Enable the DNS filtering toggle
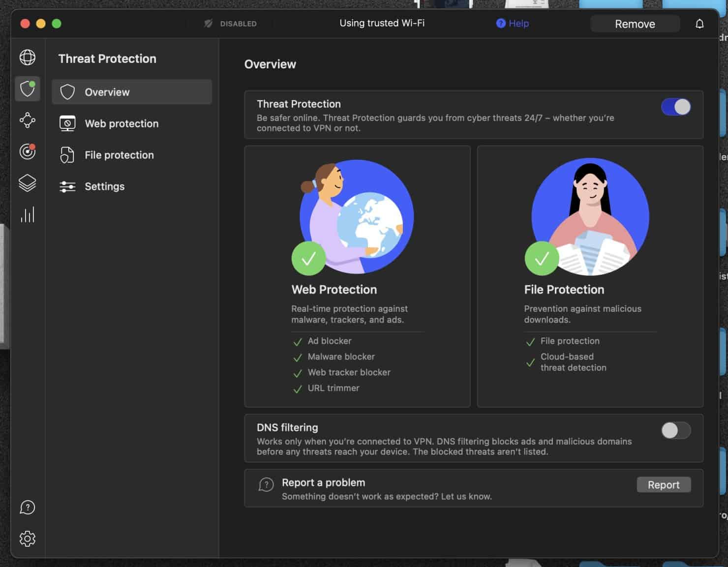728x567 pixels. (x=676, y=430)
